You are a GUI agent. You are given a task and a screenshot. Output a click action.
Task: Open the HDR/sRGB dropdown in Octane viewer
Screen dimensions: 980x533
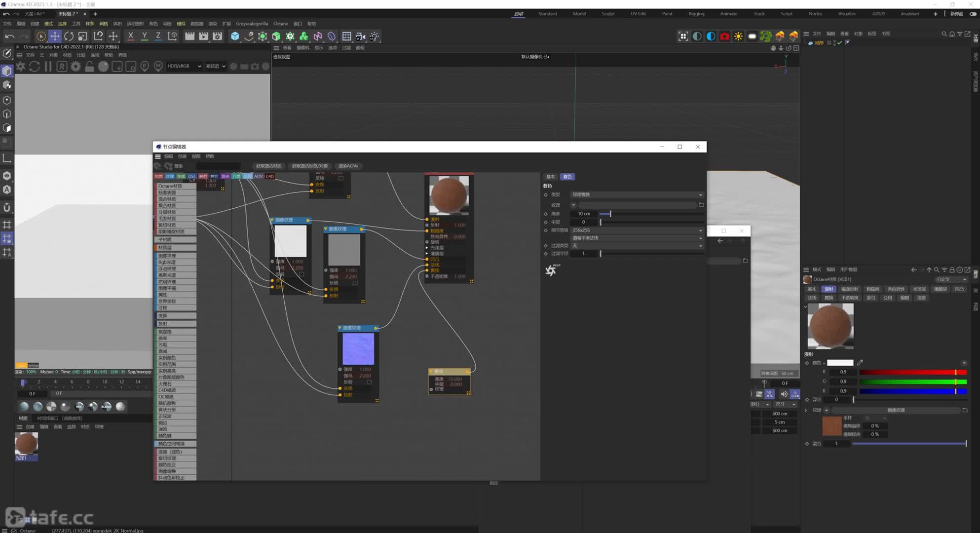point(184,66)
